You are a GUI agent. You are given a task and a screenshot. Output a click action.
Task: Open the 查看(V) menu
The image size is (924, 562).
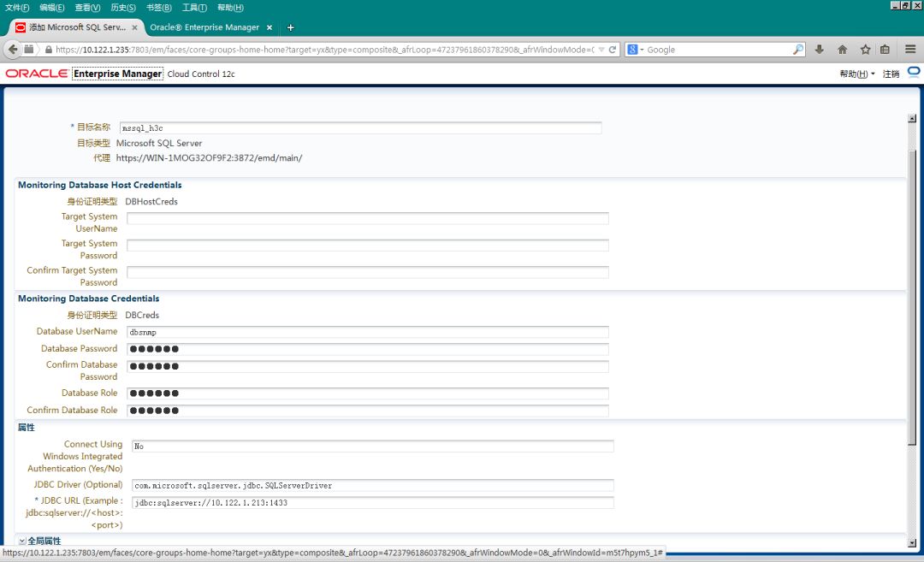click(x=87, y=8)
